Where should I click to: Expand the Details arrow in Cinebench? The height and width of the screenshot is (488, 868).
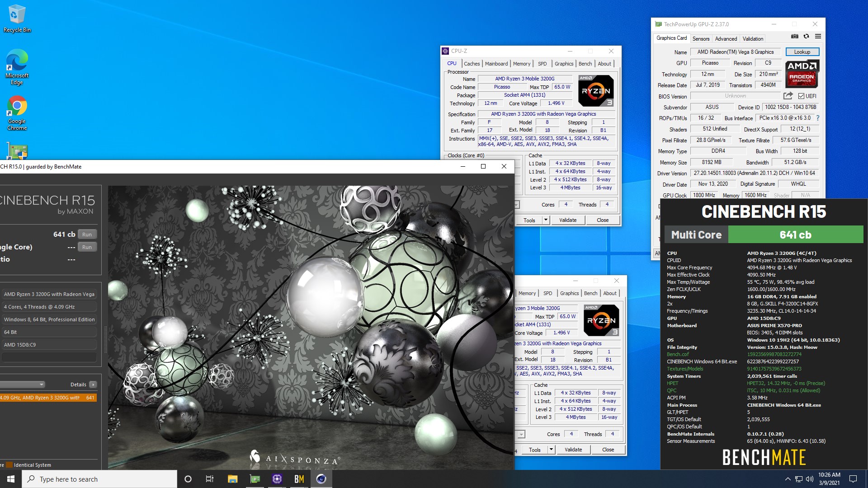pos(93,385)
